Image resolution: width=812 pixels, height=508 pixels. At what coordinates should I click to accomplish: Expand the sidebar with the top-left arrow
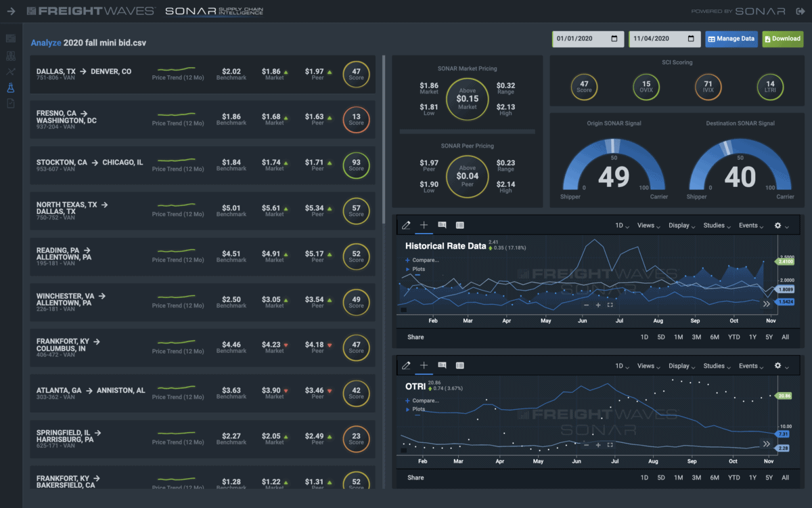click(x=11, y=11)
